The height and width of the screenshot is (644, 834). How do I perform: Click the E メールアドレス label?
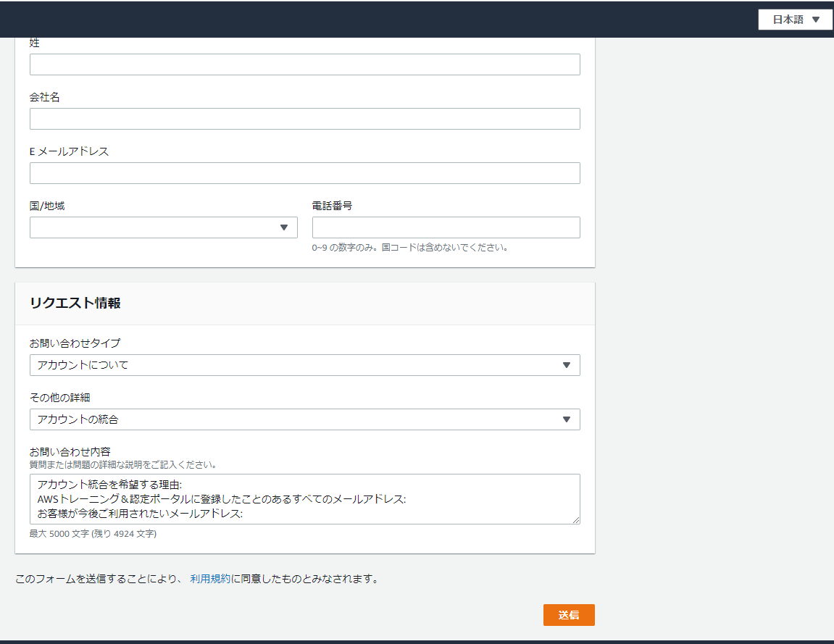[x=69, y=151]
